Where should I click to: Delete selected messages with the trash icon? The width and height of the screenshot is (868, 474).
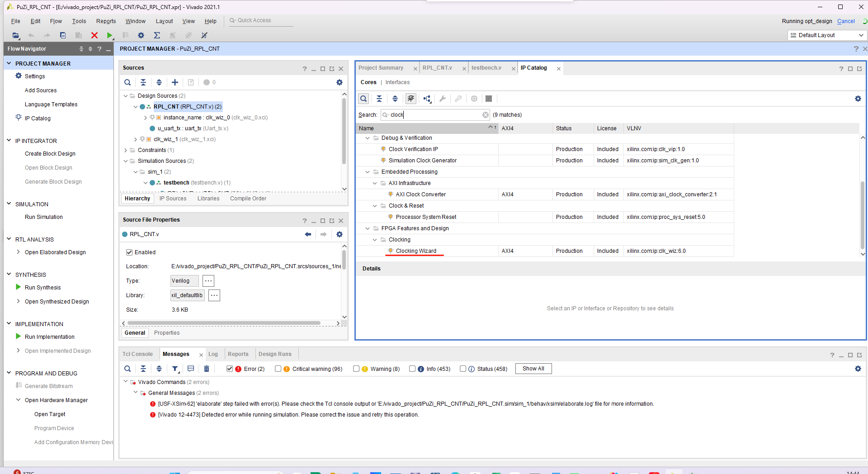point(206,369)
